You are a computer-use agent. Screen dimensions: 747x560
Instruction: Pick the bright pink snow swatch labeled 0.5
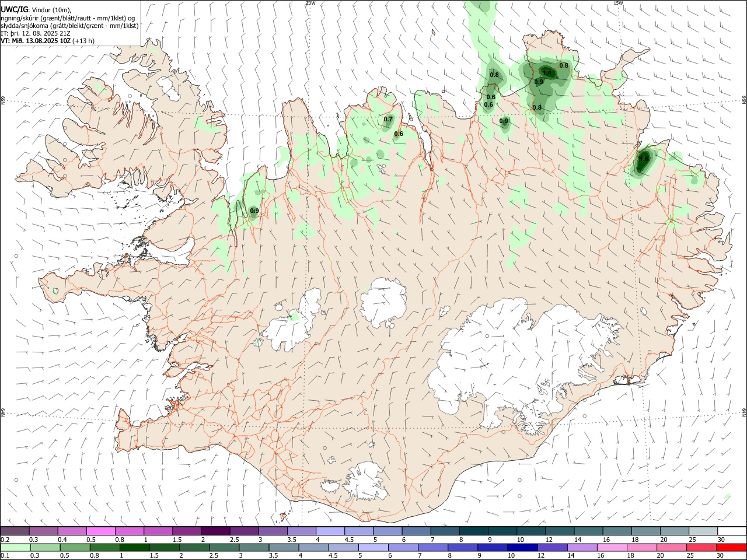coord(100,531)
